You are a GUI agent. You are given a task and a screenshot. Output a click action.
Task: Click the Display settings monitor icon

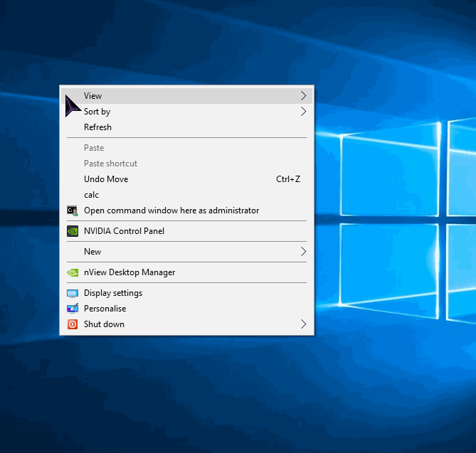tap(72, 293)
